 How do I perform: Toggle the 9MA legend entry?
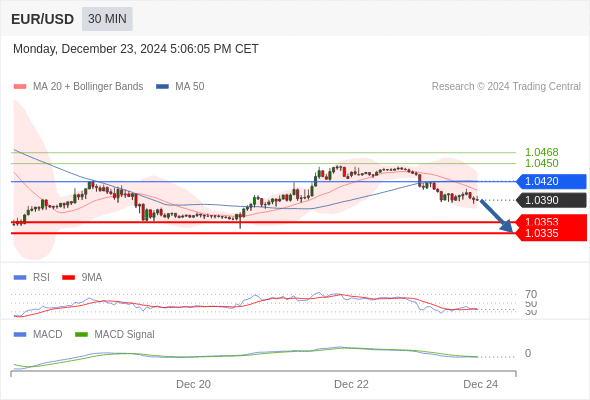pos(82,277)
